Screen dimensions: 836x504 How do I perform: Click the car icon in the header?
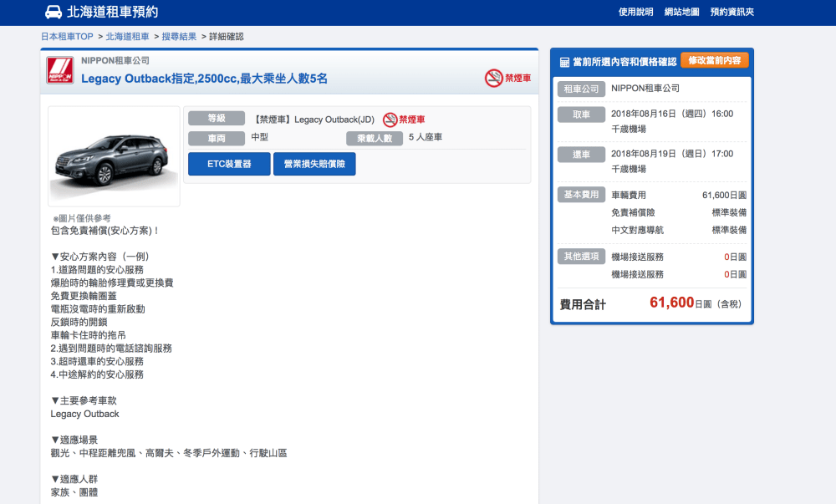tap(53, 12)
